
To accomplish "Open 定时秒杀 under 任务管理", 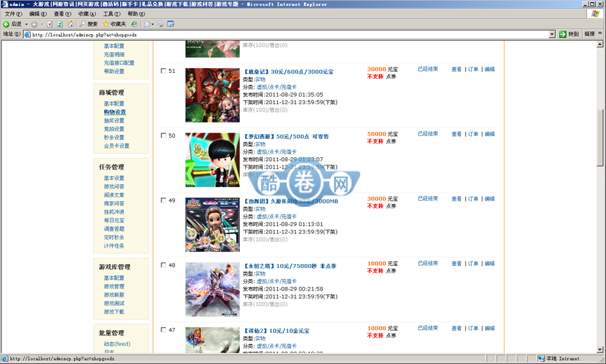I will [x=114, y=237].
